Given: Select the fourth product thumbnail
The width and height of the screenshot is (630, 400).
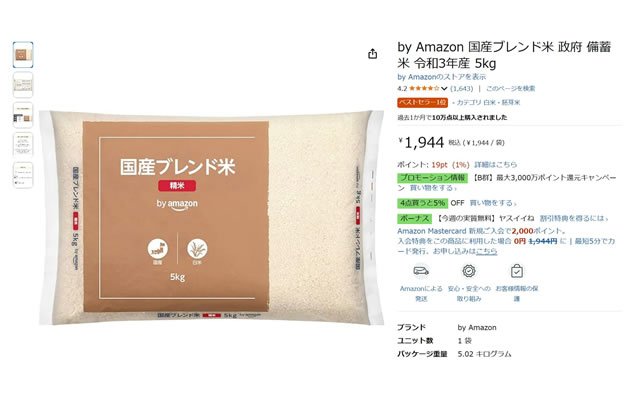Looking at the screenshot, I should (x=23, y=145).
